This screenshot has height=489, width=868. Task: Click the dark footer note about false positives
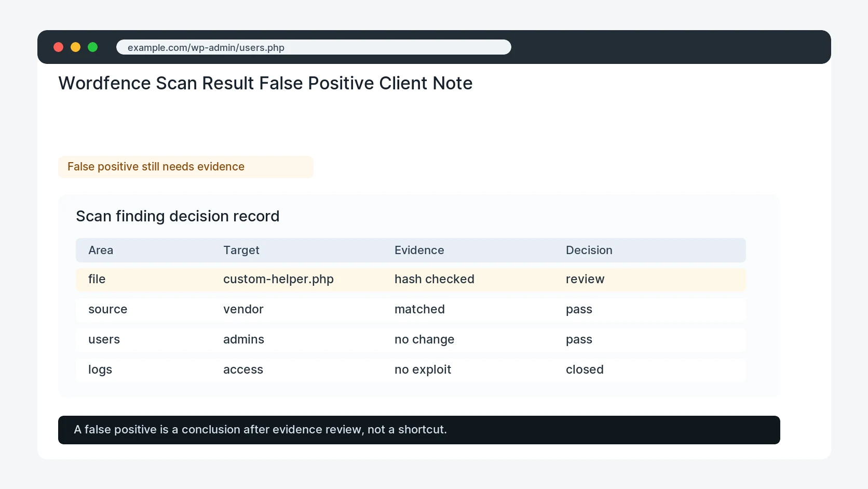419,430
